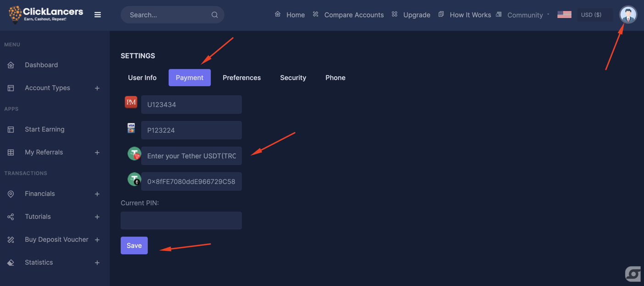Focus the Tether USDT TRC address field
Viewport: 644px width, 286px height.
191,156
